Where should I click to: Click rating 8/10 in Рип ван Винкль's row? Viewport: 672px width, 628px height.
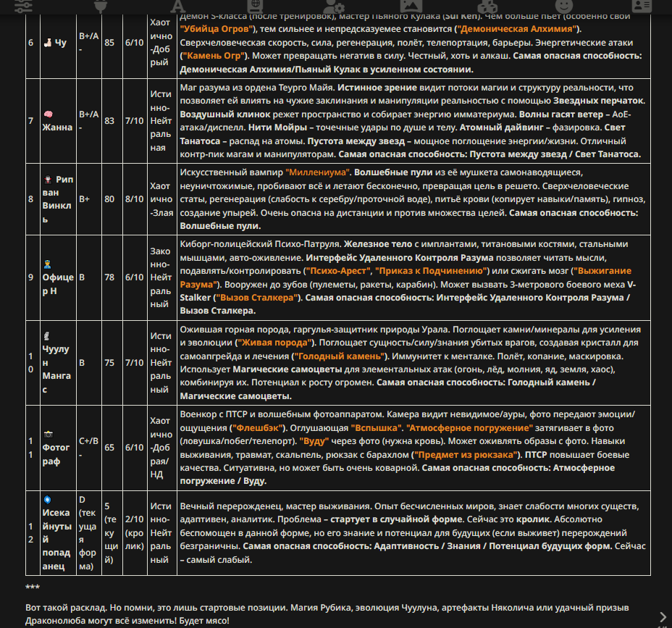(134, 199)
